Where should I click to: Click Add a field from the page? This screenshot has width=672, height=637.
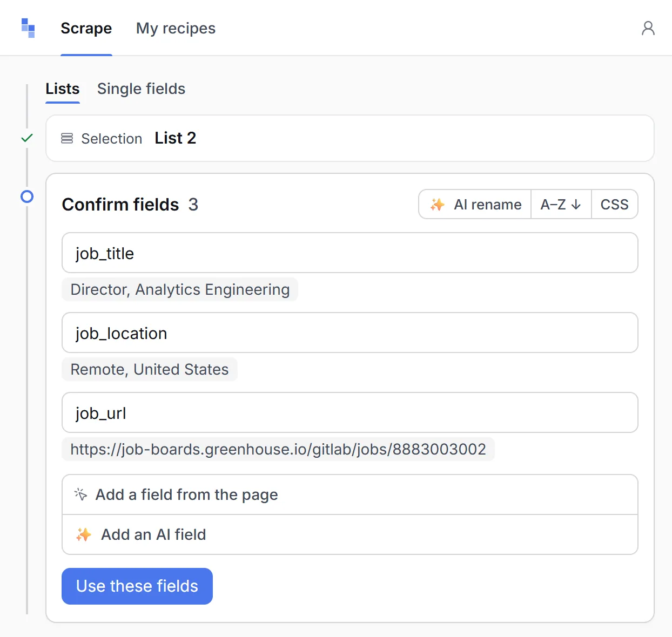click(x=350, y=494)
